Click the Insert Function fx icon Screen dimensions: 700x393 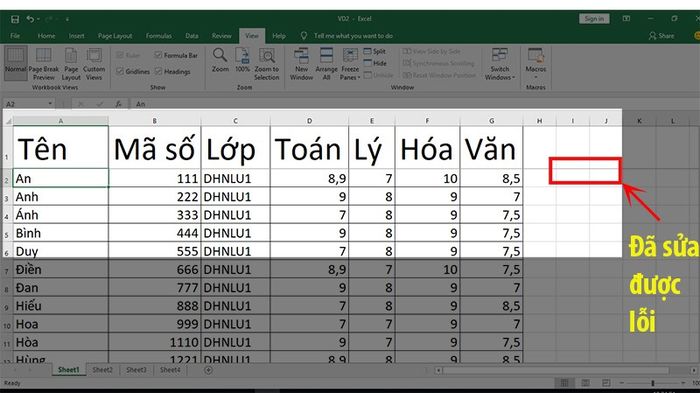click(x=119, y=104)
